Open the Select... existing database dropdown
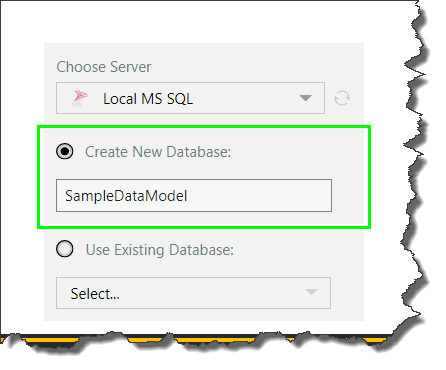Screen dimensions: 446x370 tap(193, 293)
